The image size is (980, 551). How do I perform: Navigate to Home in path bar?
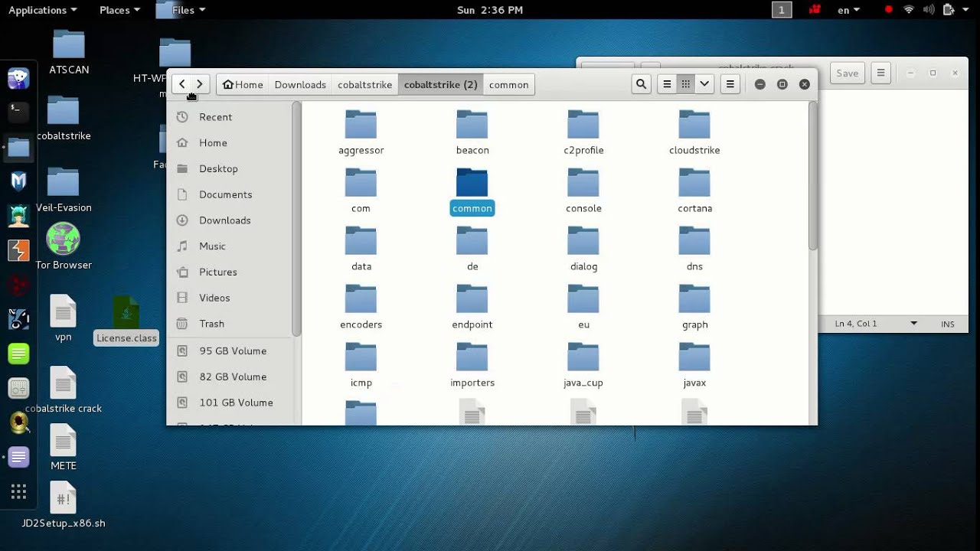(x=243, y=84)
